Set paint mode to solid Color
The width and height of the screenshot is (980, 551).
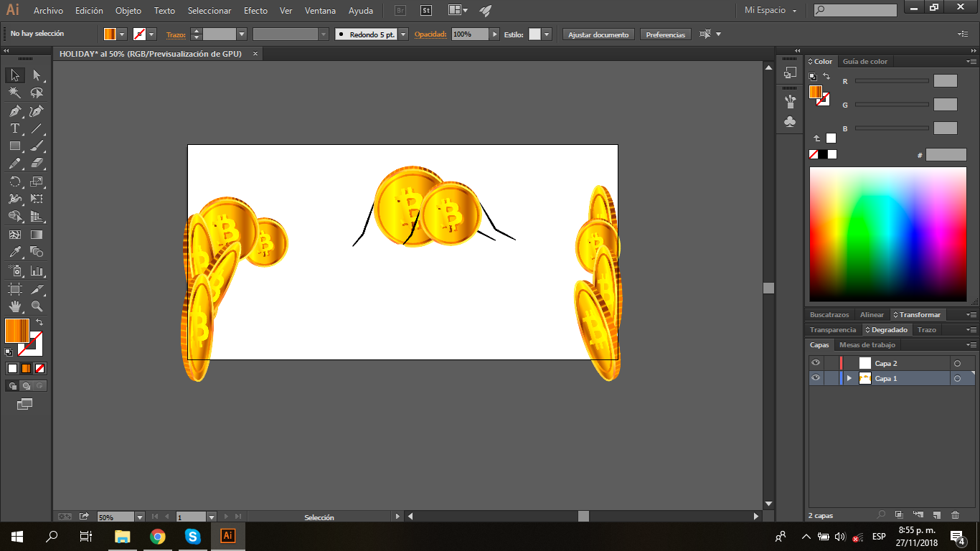click(12, 369)
